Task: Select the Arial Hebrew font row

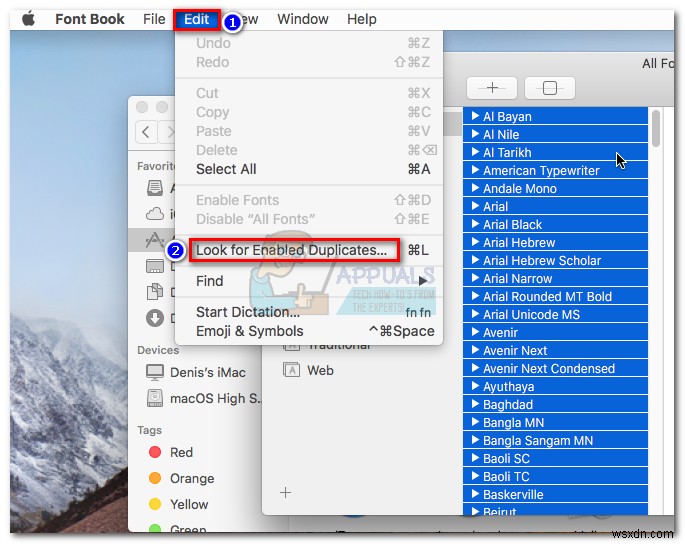Action: (x=555, y=242)
